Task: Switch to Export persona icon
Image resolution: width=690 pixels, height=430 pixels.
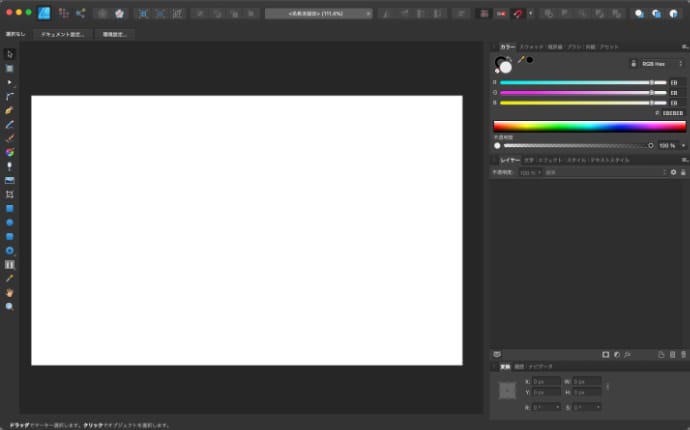Action: pyautogui.click(x=81, y=14)
